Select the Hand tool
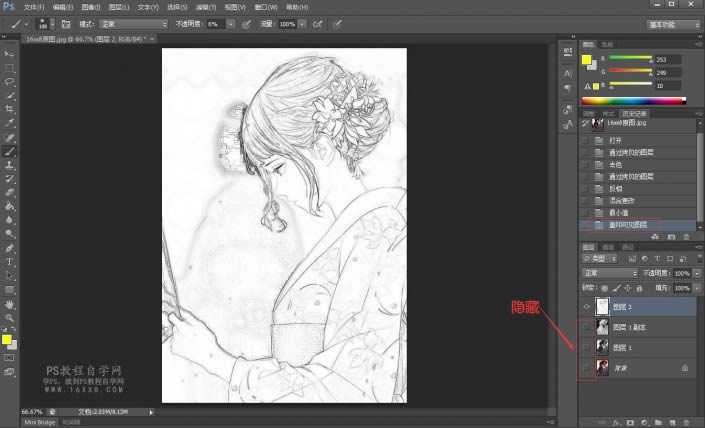705x428 pixels. pos(9,303)
